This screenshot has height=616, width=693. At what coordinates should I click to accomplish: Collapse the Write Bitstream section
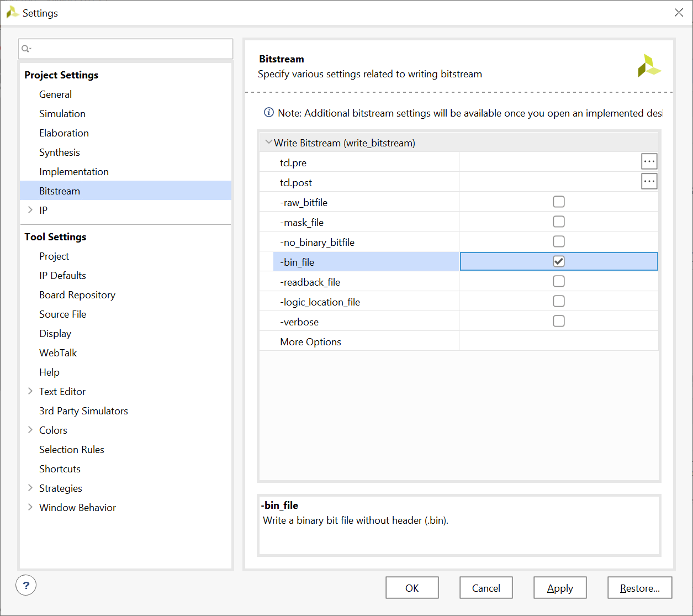(268, 143)
